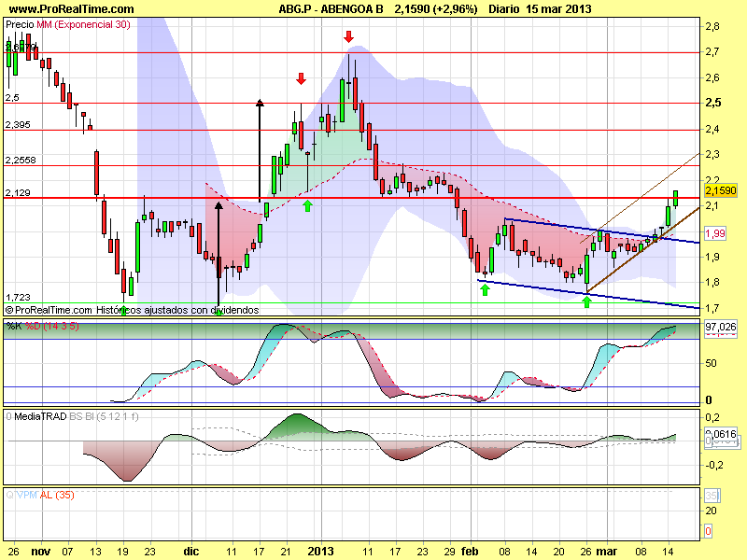Click the www.ProRealTime.com header link
The width and height of the screenshot is (747, 560).
[72, 9]
